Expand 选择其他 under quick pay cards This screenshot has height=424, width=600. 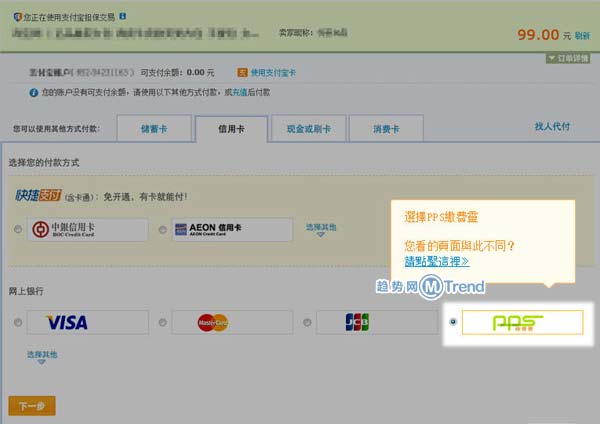point(321,229)
